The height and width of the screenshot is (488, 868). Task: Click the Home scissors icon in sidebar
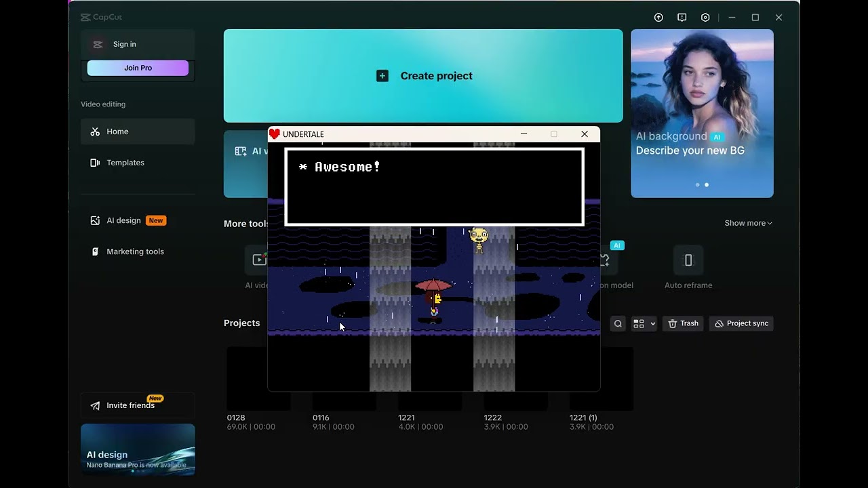point(95,131)
